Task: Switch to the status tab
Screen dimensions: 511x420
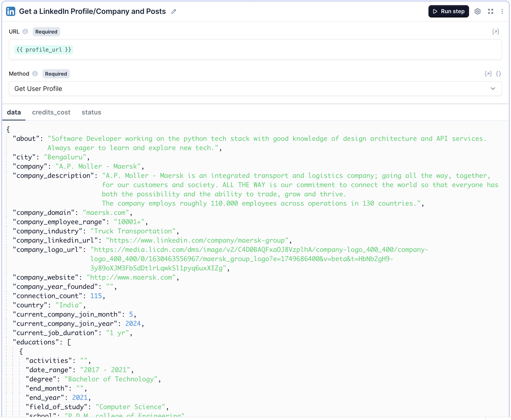Action: click(x=91, y=112)
